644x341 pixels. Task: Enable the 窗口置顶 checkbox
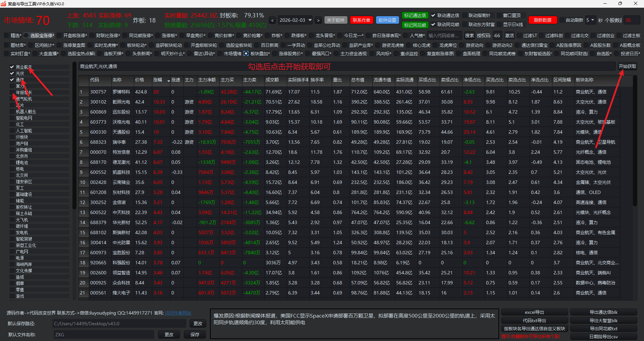pyautogui.click(x=499, y=15)
